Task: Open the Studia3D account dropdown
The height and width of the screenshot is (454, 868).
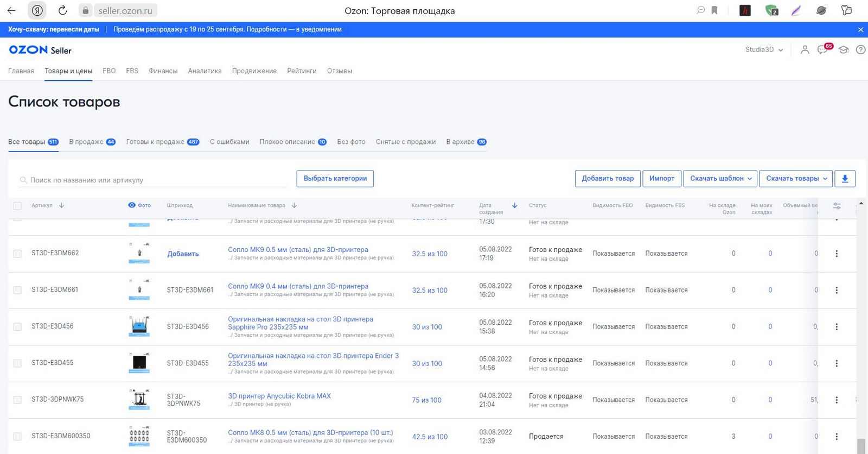Action: click(764, 50)
